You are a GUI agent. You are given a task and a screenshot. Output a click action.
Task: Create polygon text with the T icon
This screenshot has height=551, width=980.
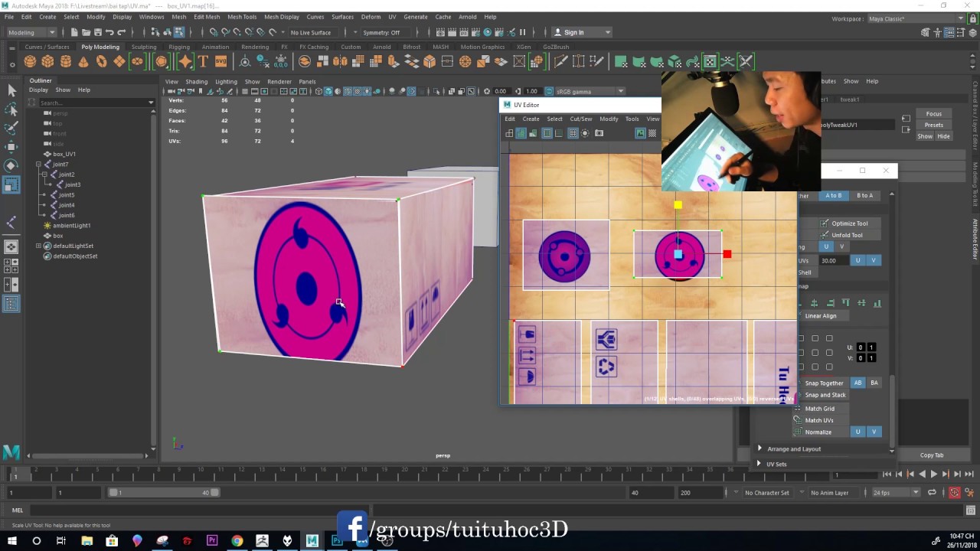[x=203, y=62]
